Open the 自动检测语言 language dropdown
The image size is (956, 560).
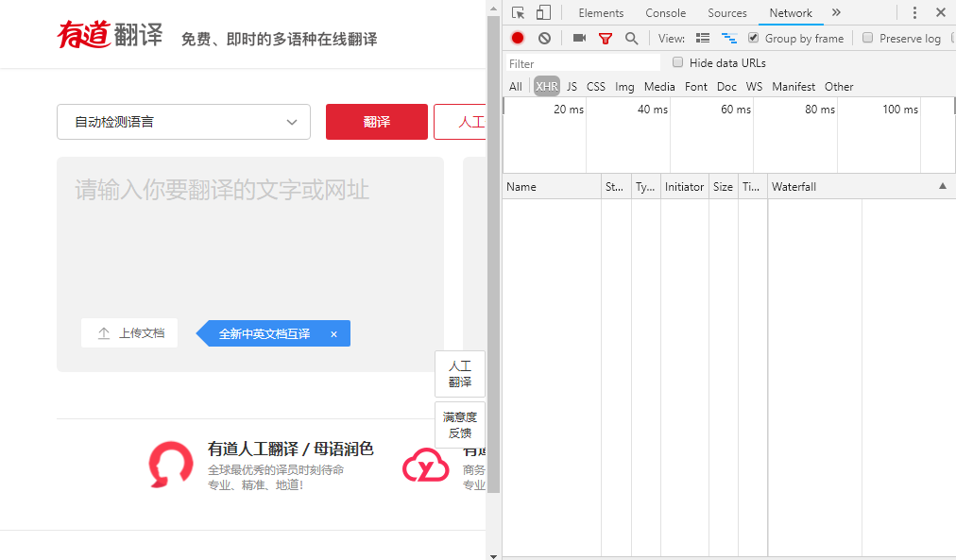pos(183,122)
